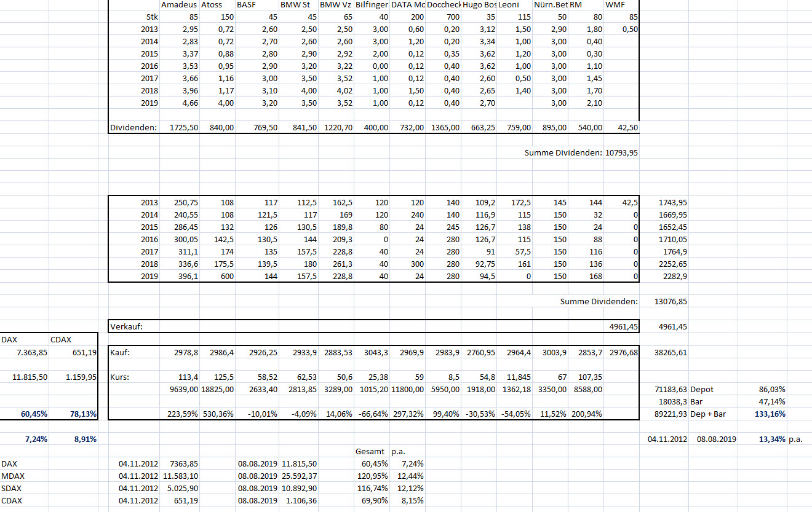
Task: Click the DAX header in the boxed area
Action: (x=9, y=339)
